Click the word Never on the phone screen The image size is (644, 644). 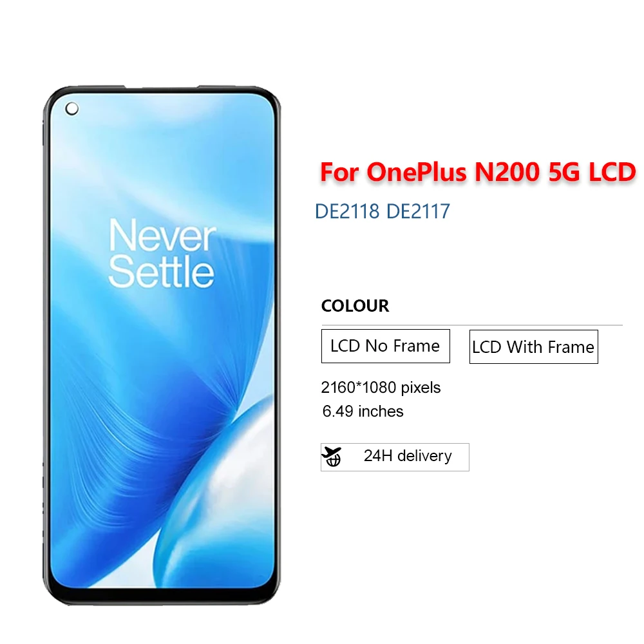click(x=162, y=235)
